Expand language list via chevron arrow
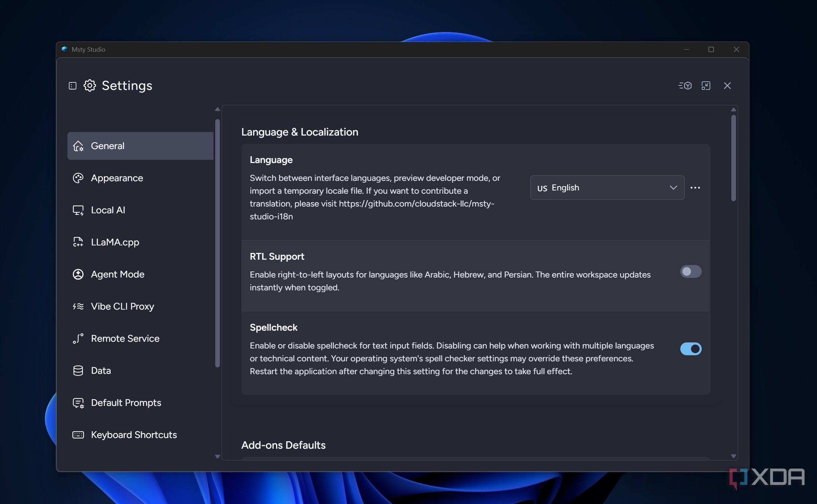 pos(673,188)
